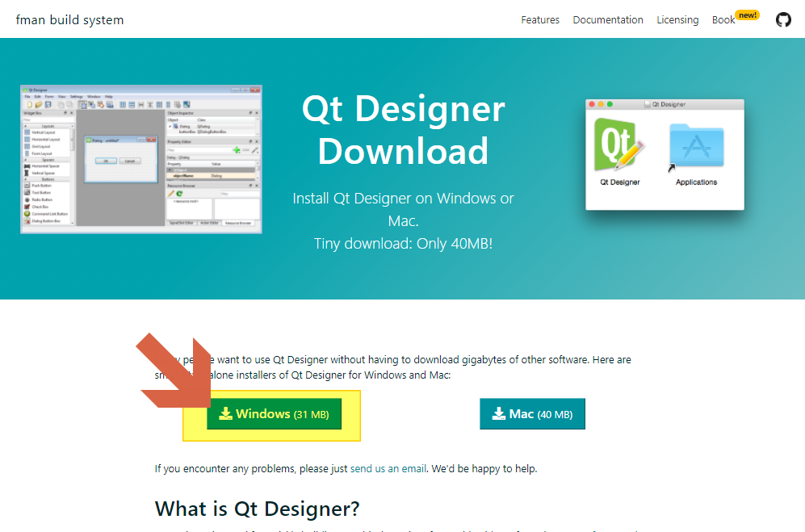
Task: Click the Qt Designer Download heading
Action: pyautogui.click(x=404, y=130)
